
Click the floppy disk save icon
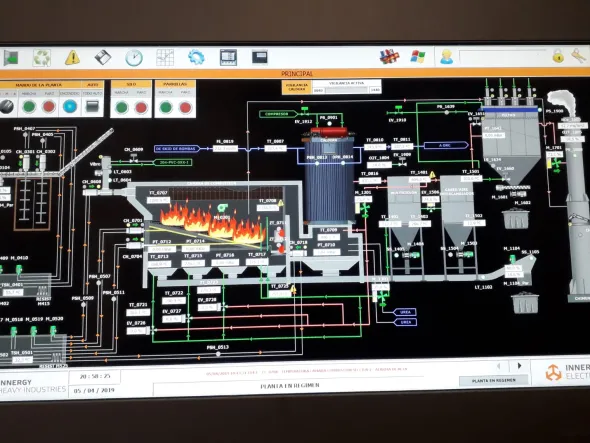click(x=102, y=58)
